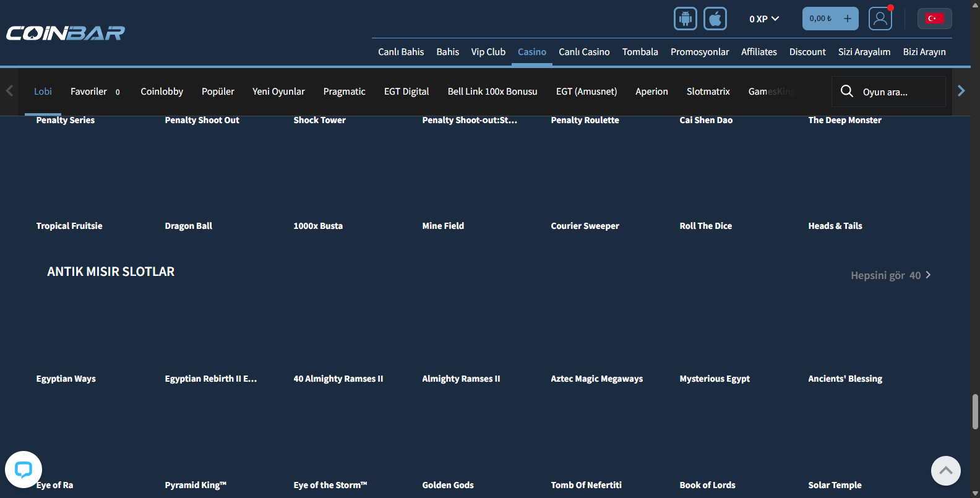
Task: Click the plus icon to add balance
Action: pyautogui.click(x=847, y=19)
